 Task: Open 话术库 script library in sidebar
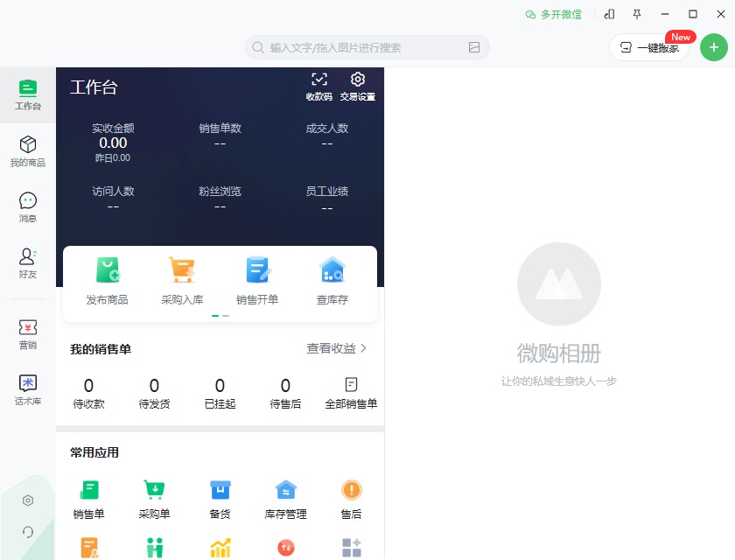point(28,390)
